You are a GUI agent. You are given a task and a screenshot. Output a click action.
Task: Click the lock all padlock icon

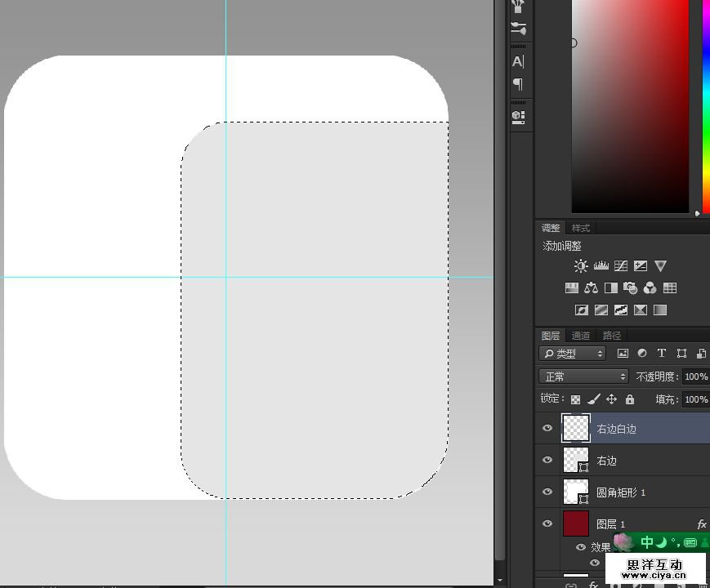point(629,399)
